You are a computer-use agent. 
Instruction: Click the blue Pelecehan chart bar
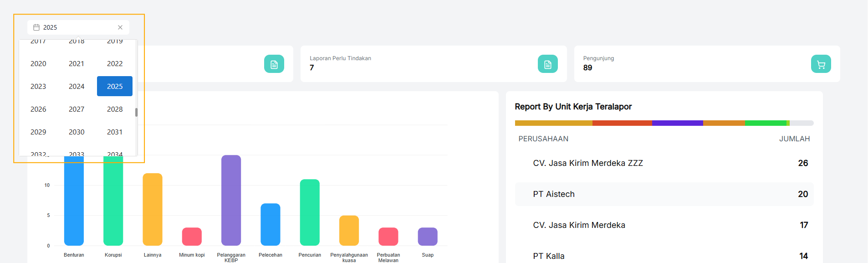coord(270,224)
